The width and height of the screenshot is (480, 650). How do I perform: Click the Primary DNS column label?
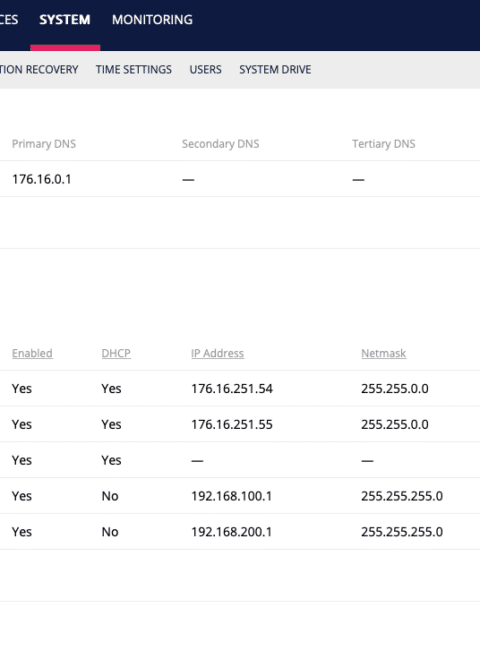(x=44, y=144)
